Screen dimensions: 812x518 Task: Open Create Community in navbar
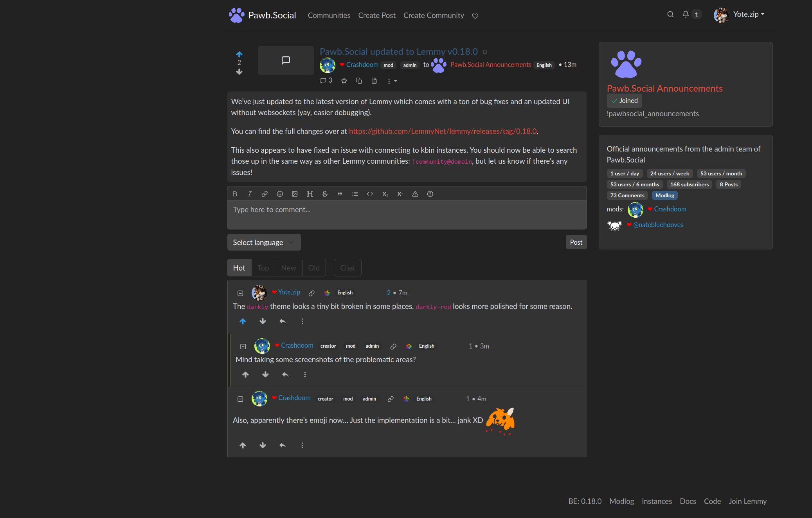pos(434,15)
